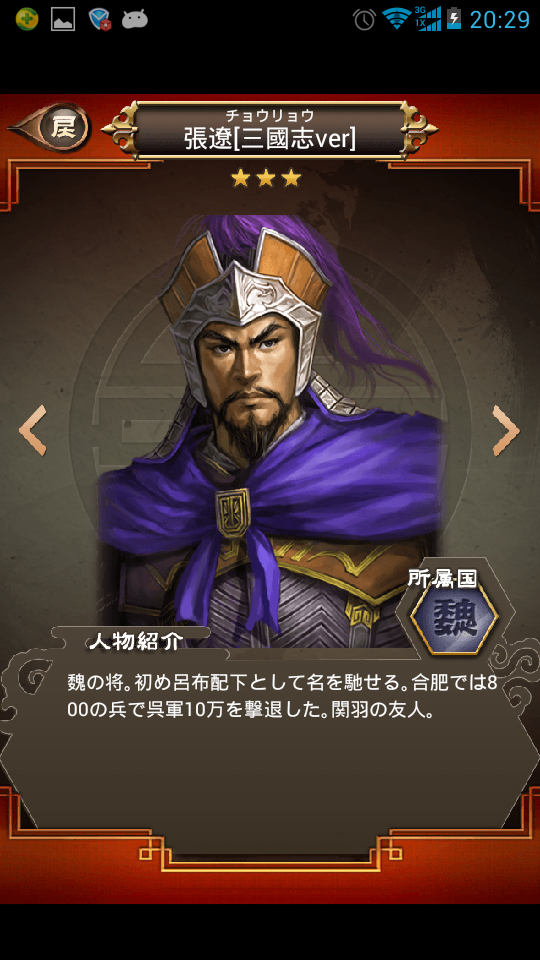The image size is (540, 960).
Task: Tap the 張遼[三國志ver] title banner
Action: coord(269,130)
